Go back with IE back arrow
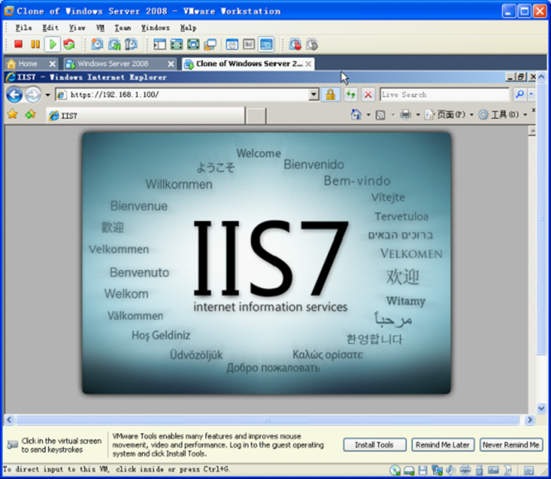 pyautogui.click(x=14, y=95)
